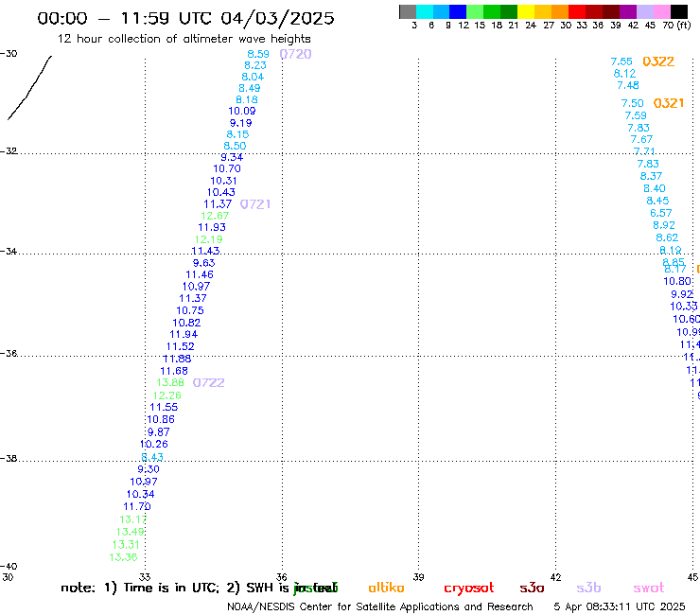Select the lavender time label 0721
The width and height of the screenshot is (700, 615).
coord(255,204)
